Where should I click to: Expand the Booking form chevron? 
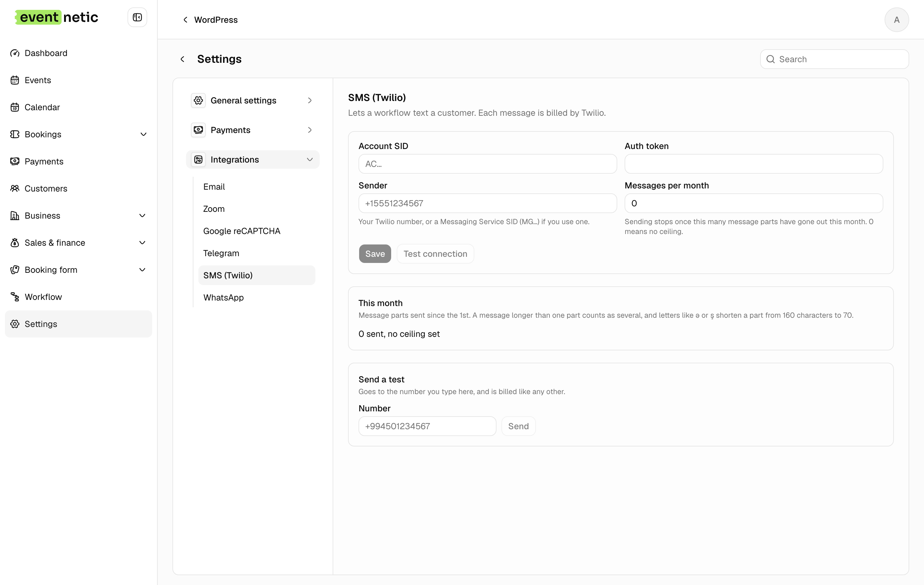pos(142,270)
